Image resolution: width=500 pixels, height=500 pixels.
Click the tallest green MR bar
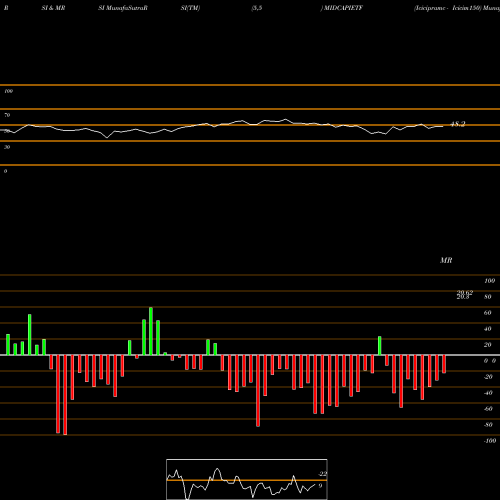point(151,331)
